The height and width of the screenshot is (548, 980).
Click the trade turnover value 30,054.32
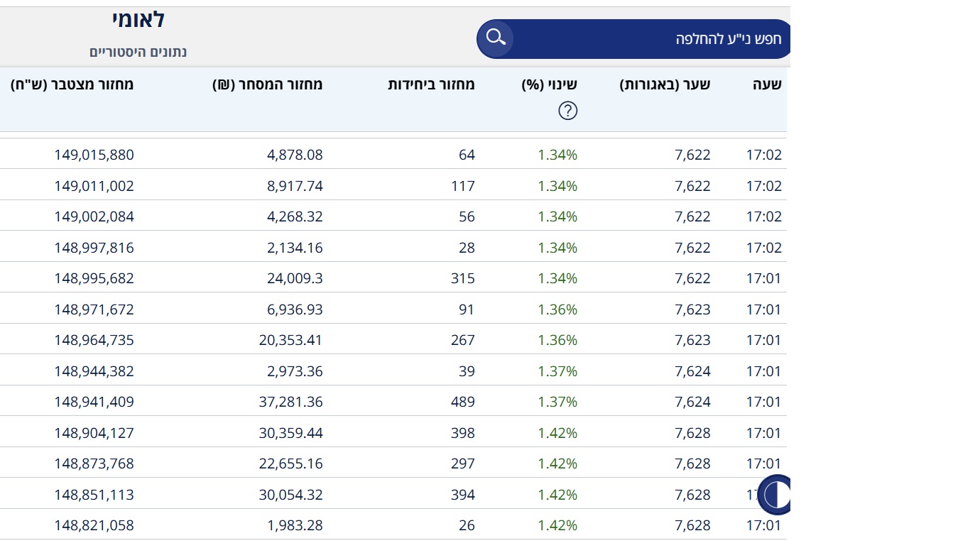pos(290,495)
